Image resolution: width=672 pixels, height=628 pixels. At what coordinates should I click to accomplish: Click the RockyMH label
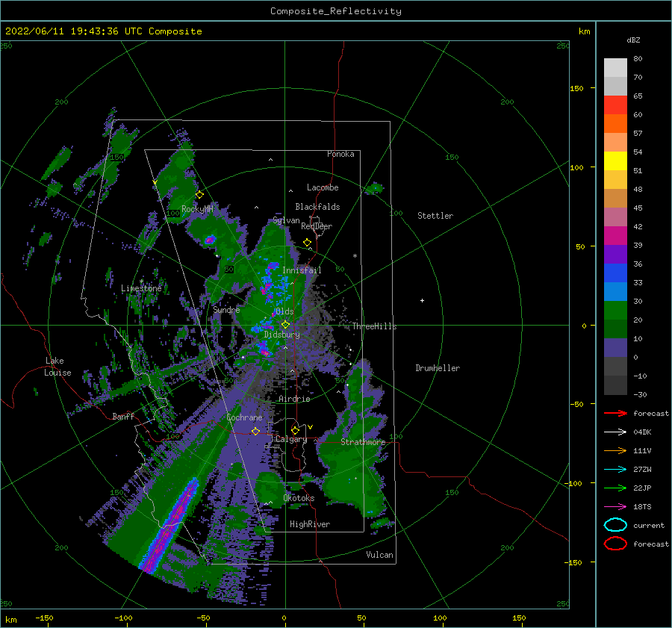point(197,209)
